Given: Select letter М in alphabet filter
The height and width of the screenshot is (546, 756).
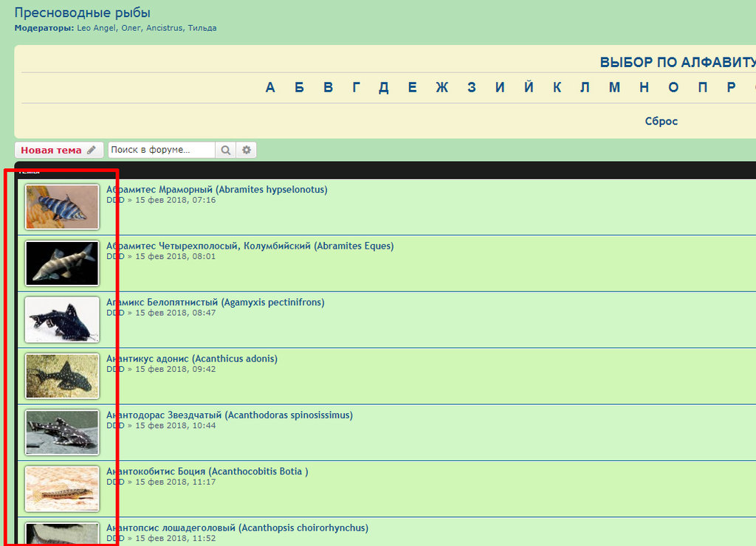Looking at the screenshot, I should click(x=614, y=88).
